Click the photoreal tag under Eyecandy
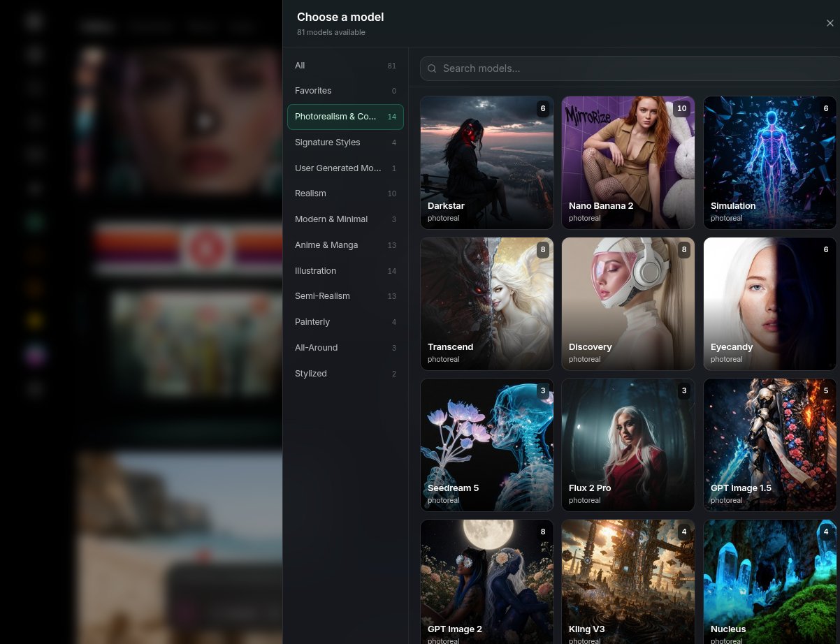This screenshot has width=840, height=644. coord(727,359)
